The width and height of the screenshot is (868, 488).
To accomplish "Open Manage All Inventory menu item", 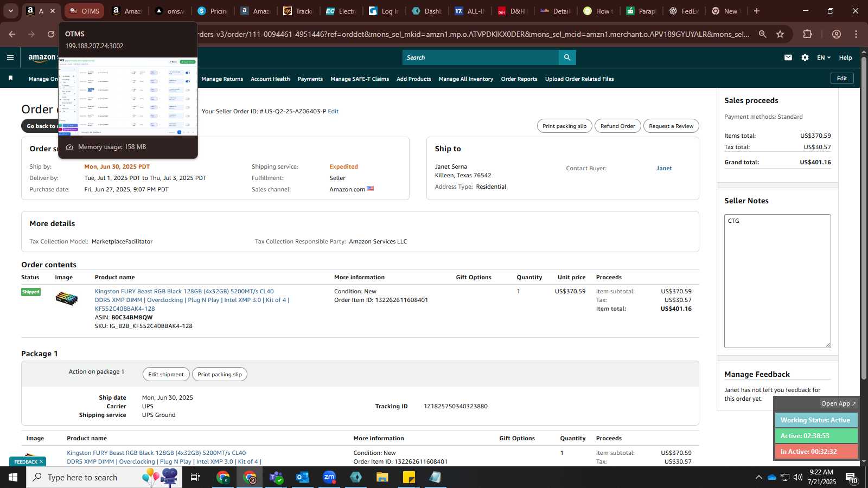I will click(x=466, y=79).
